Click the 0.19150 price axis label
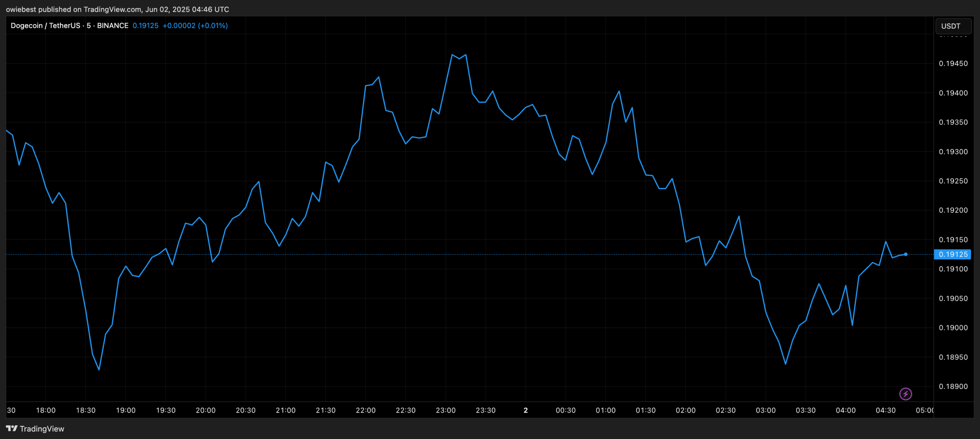 click(953, 240)
